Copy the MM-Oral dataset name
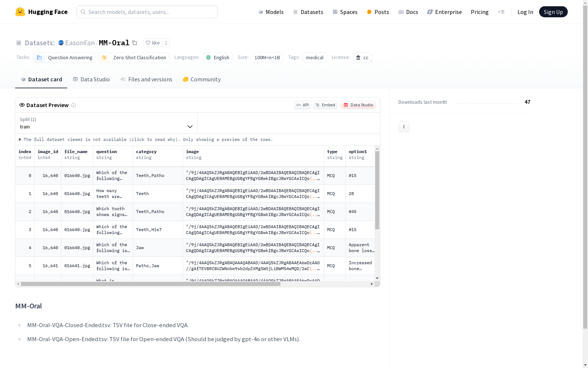The image size is (588, 368). [135, 43]
